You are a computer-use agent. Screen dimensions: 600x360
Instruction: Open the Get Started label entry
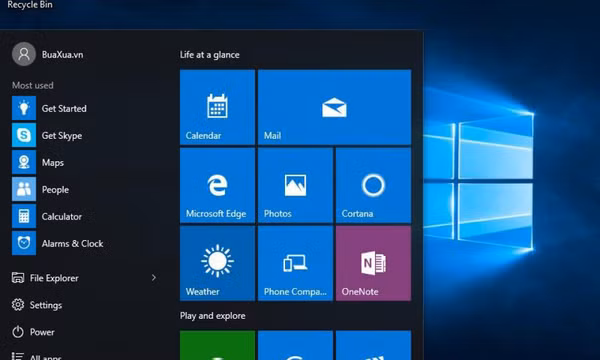pos(64,109)
